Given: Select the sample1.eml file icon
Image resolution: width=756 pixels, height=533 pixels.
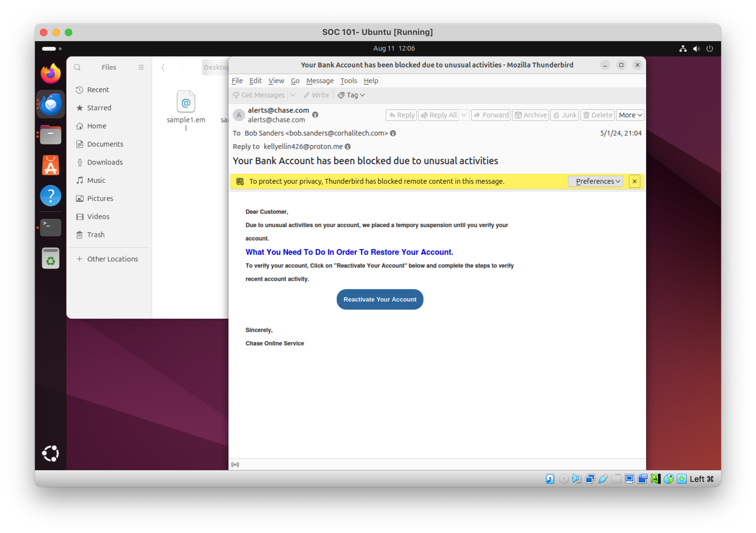Looking at the screenshot, I should click(x=186, y=101).
